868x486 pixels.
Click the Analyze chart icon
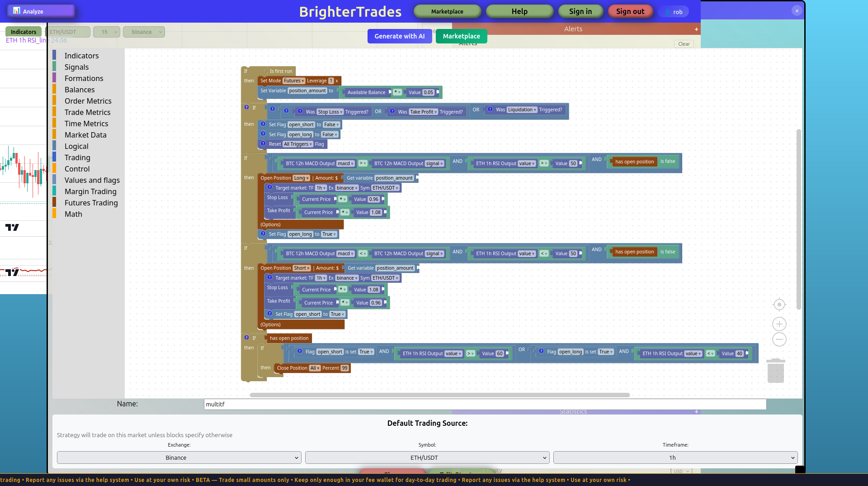[x=16, y=10]
